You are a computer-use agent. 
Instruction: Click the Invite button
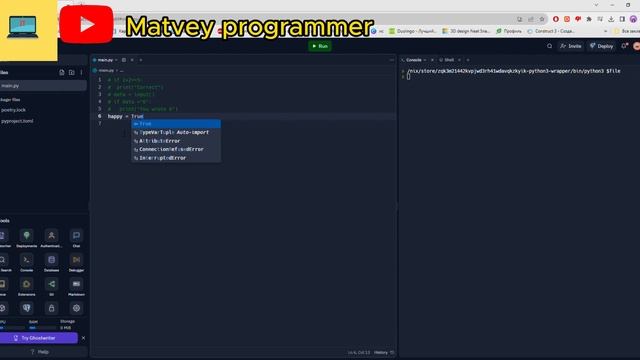point(571,46)
